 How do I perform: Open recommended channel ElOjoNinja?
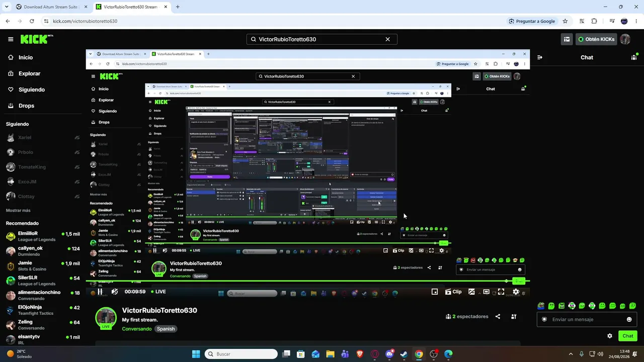coord(43,310)
